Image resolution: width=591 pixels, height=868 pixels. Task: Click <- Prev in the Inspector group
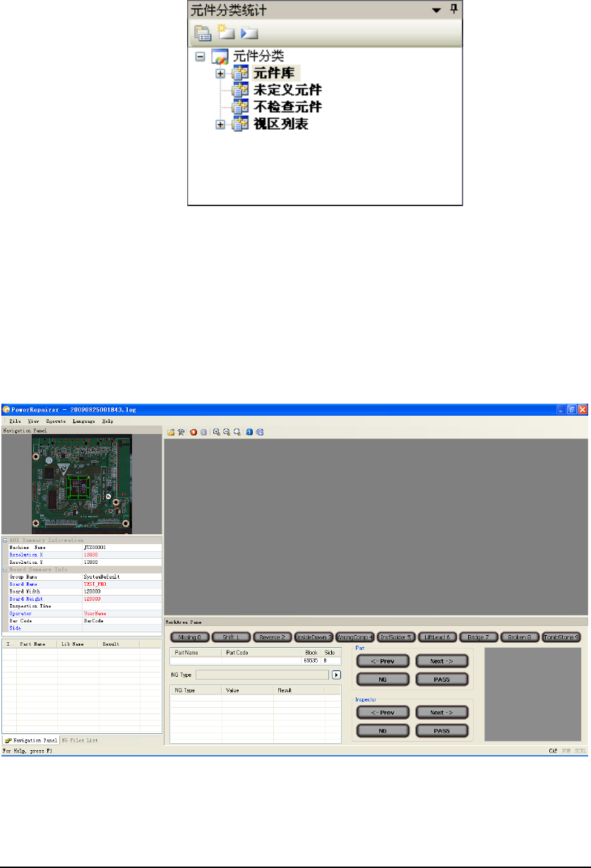pos(383,713)
